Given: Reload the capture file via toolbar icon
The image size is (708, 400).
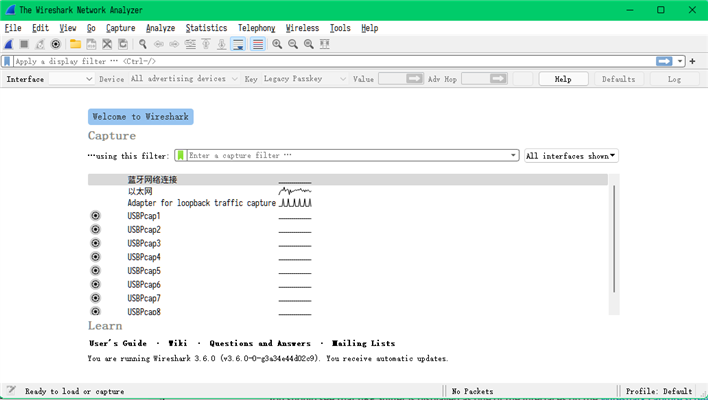Looking at the screenshot, I should [123, 44].
